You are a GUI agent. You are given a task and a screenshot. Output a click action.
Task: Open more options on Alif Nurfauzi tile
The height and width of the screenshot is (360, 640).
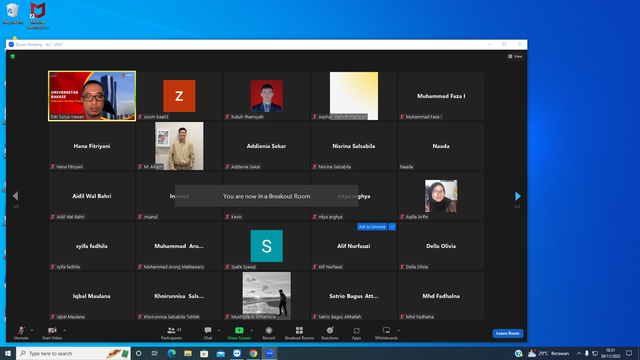(x=392, y=227)
